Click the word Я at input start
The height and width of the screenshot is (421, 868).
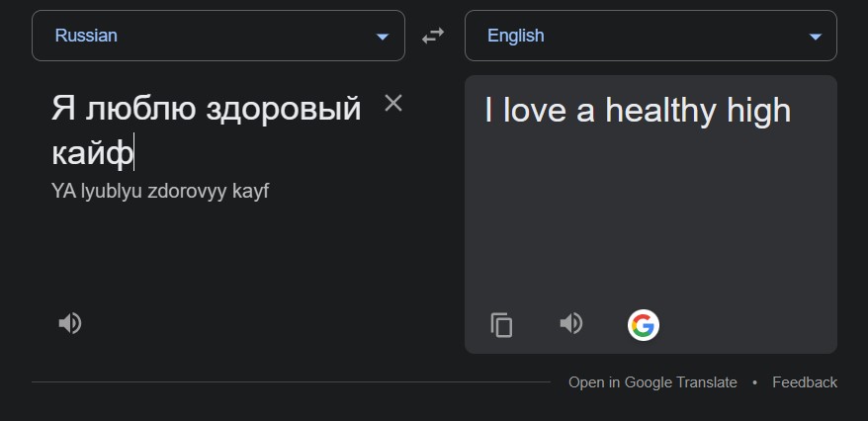tap(63, 109)
